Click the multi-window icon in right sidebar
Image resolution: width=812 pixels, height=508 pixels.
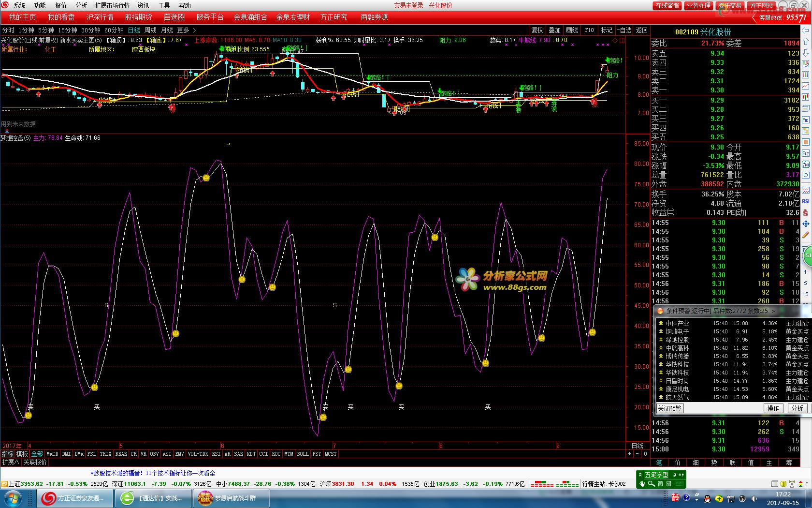(806, 108)
